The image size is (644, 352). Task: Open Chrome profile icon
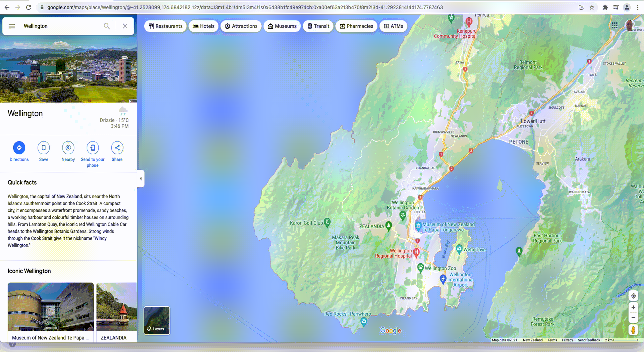pyautogui.click(x=627, y=7)
